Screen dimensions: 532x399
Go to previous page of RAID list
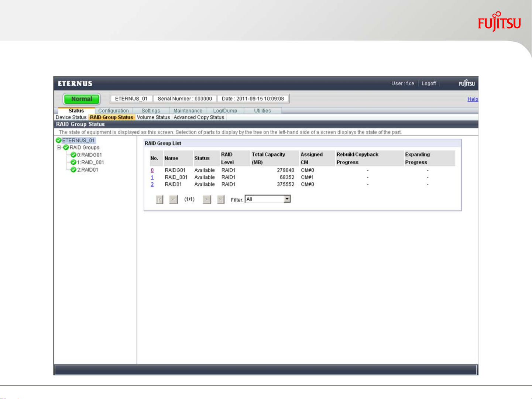point(173,200)
